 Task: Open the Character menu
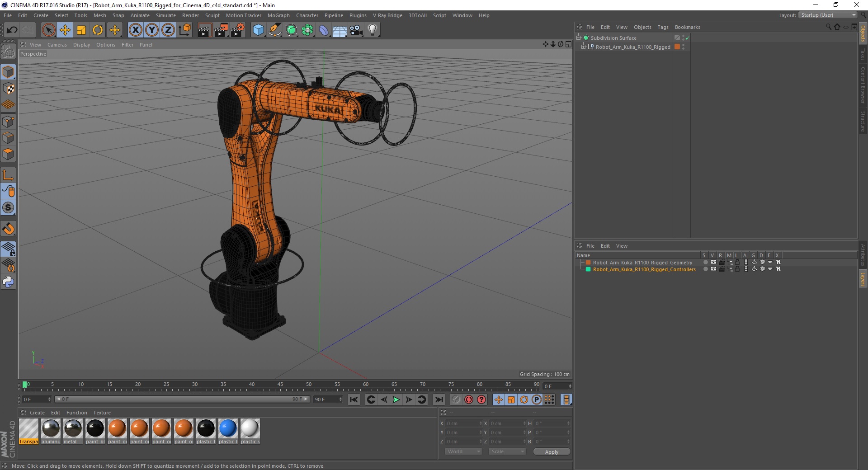pos(307,15)
